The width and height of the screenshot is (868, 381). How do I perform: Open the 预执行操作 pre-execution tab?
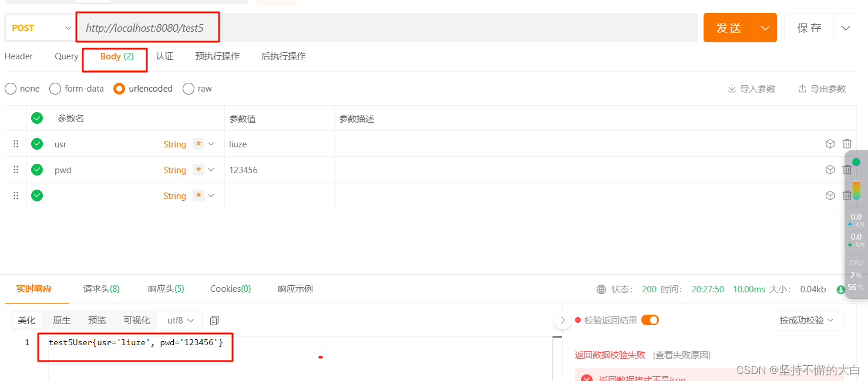tap(217, 56)
